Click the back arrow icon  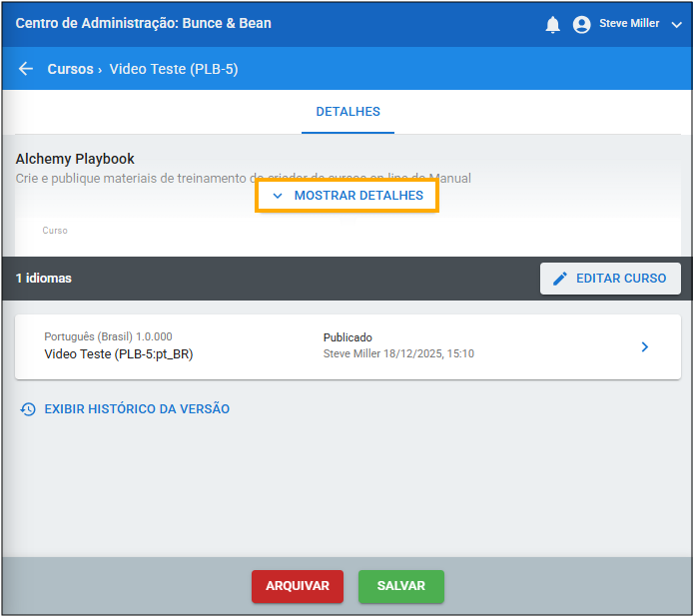(26, 69)
